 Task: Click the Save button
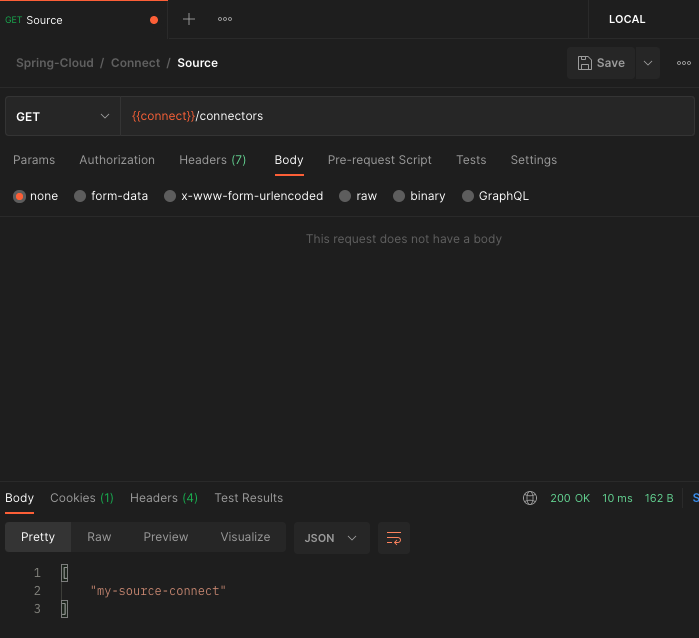601,63
